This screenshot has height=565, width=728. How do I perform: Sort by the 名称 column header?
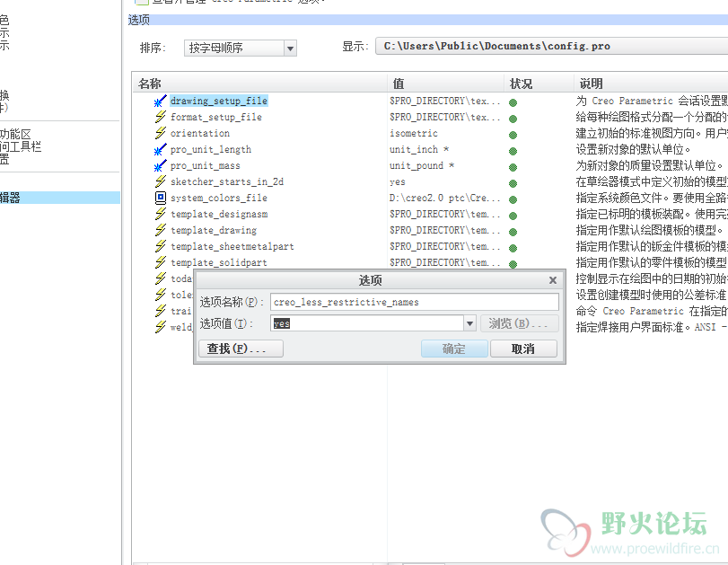tap(260, 84)
